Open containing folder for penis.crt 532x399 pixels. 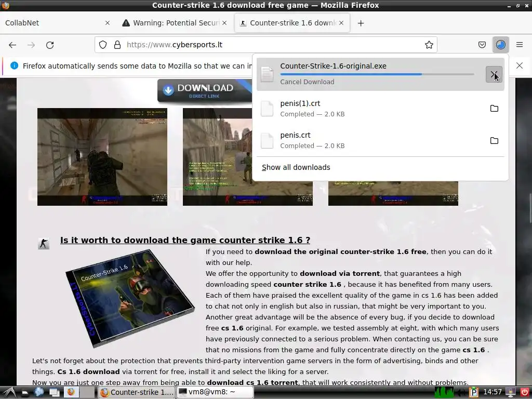pos(494,140)
